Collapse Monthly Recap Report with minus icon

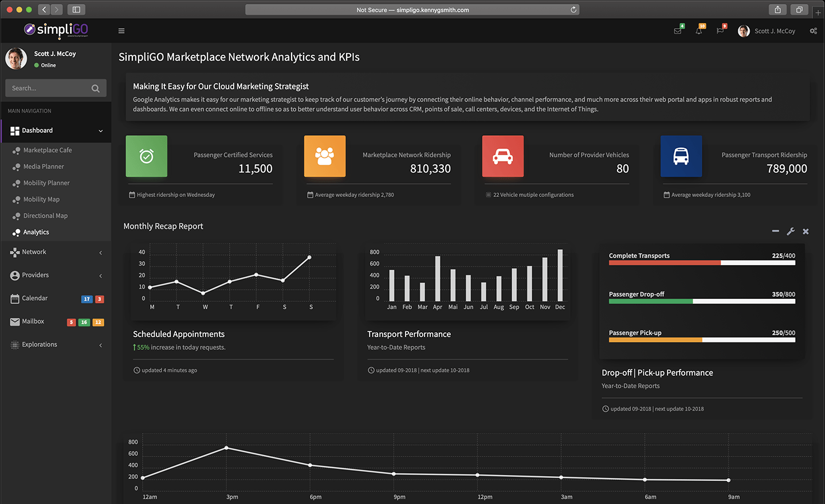[x=775, y=231]
